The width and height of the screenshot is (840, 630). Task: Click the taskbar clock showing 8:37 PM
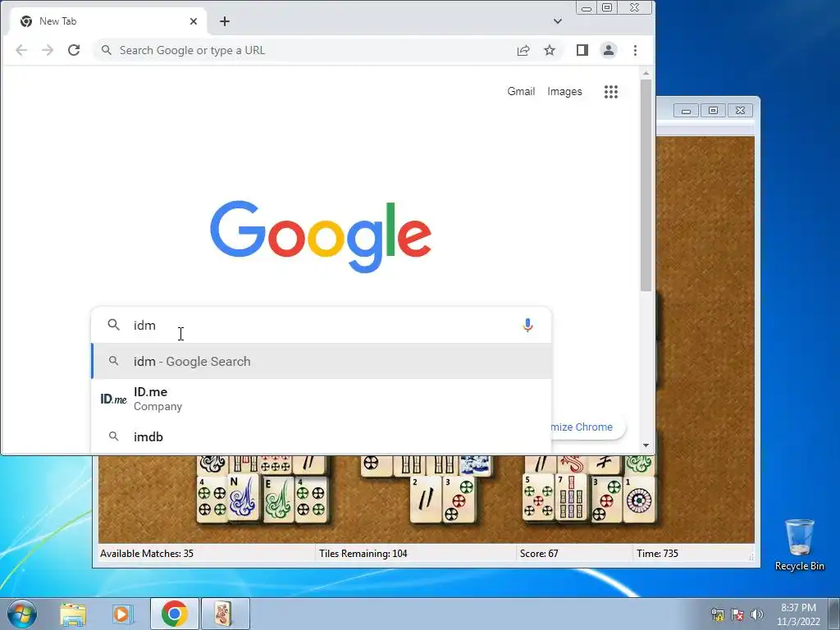pyautogui.click(x=798, y=614)
